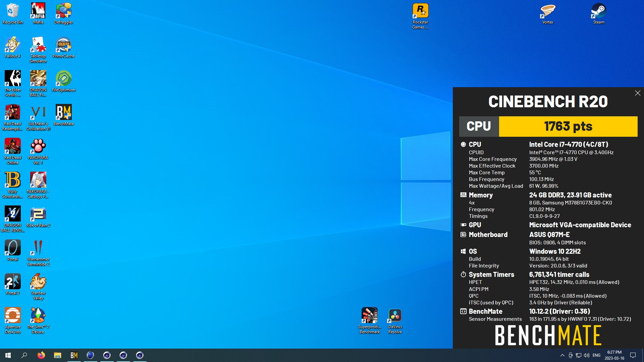644x362 pixels.
Task: Open the DRAGON BALL Fi... shortcut
Action: [38, 84]
